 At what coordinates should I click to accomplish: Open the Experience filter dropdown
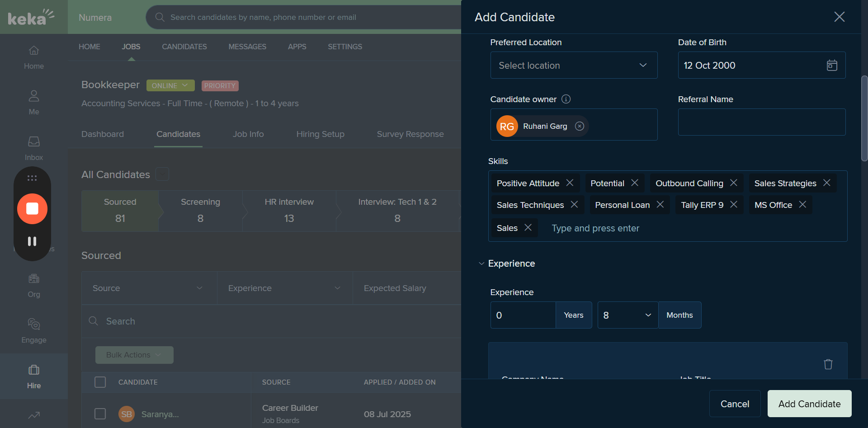(284, 288)
